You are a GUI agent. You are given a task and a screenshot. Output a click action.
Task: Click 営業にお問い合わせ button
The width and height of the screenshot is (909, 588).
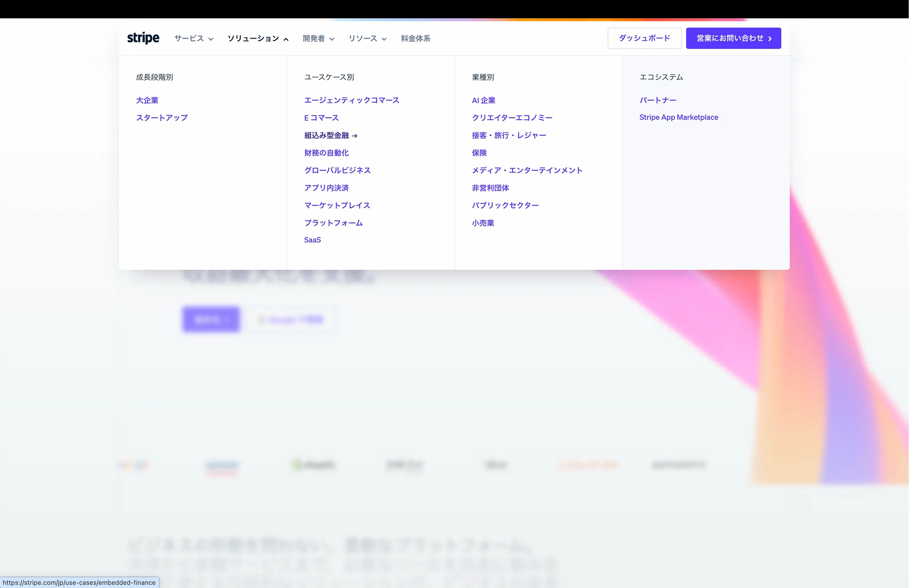point(733,38)
